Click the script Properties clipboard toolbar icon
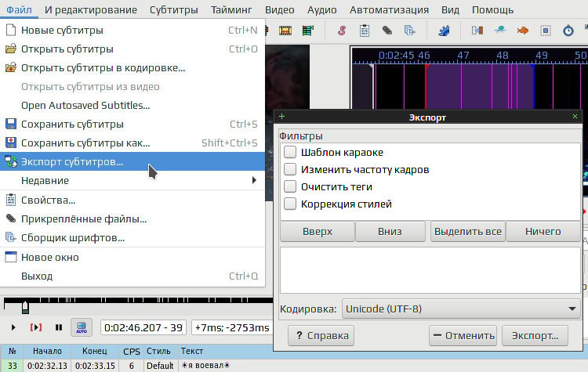This screenshot has height=372, width=588. [x=364, y=31]
